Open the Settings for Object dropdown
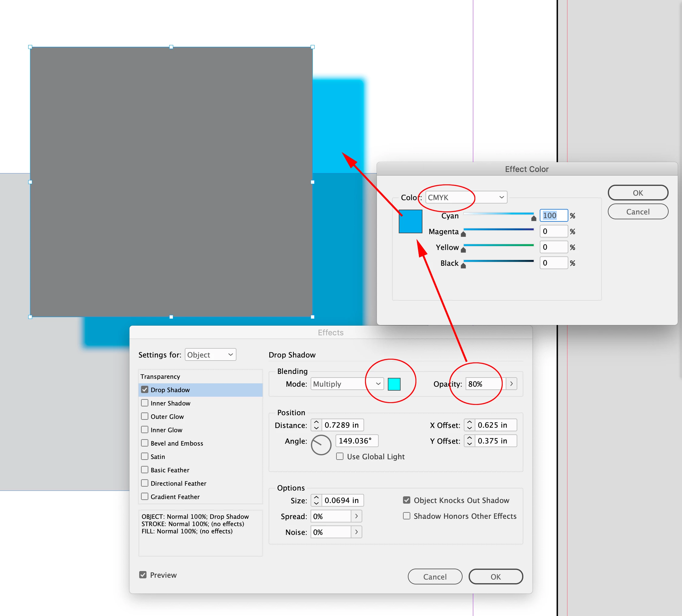Viewport: 682px width, 616px height. (210, 355)
